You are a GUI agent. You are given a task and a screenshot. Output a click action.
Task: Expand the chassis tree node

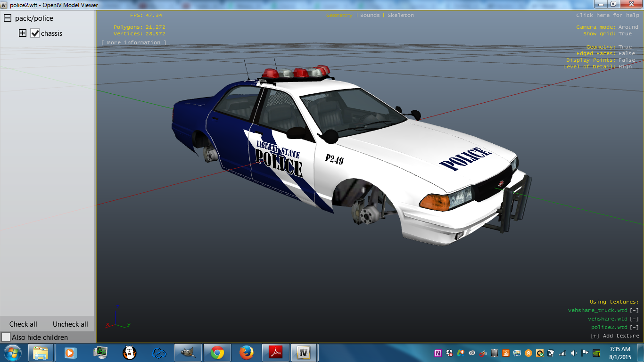(x=22, y=33)
